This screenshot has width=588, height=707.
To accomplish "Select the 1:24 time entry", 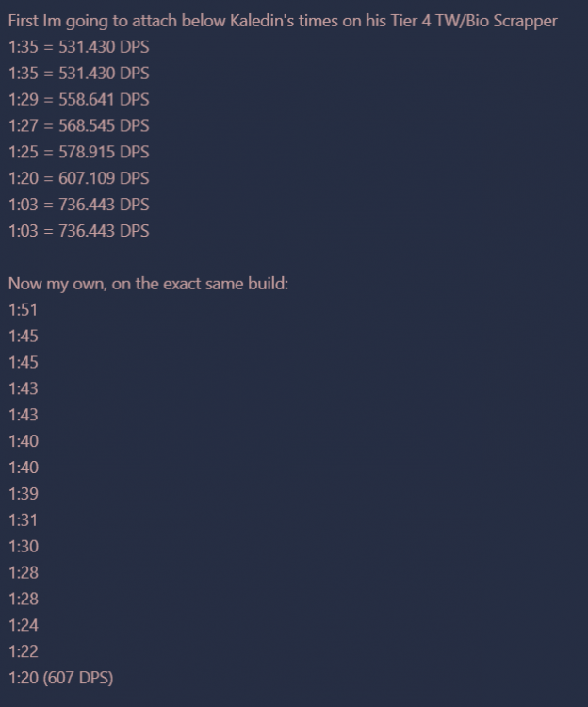I will tap(23, 625).
